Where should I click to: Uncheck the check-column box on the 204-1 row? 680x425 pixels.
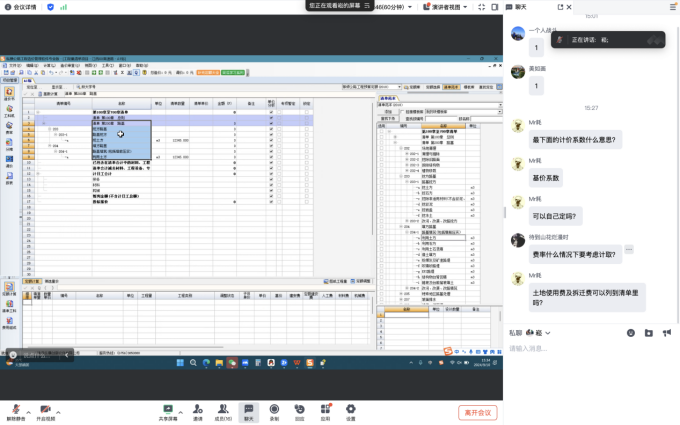271,151
